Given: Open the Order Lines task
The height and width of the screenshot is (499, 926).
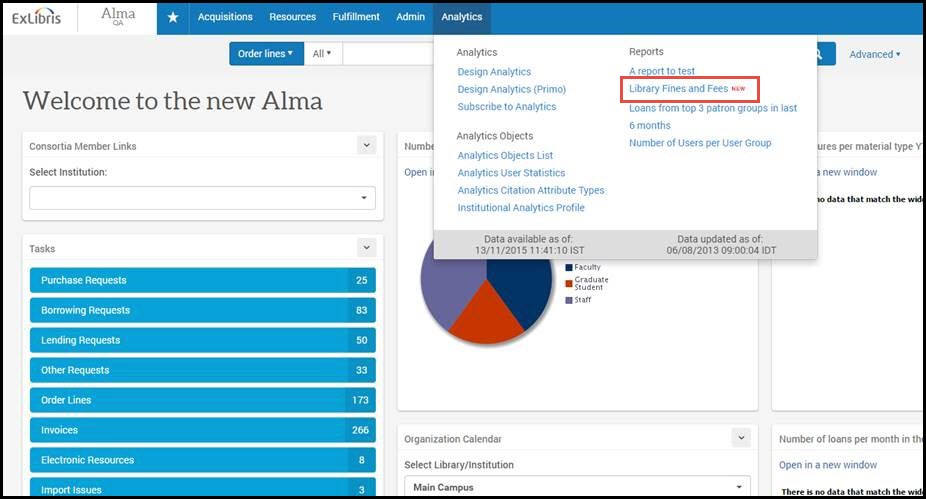Looking at the screenshot, I should pos(203,400).
